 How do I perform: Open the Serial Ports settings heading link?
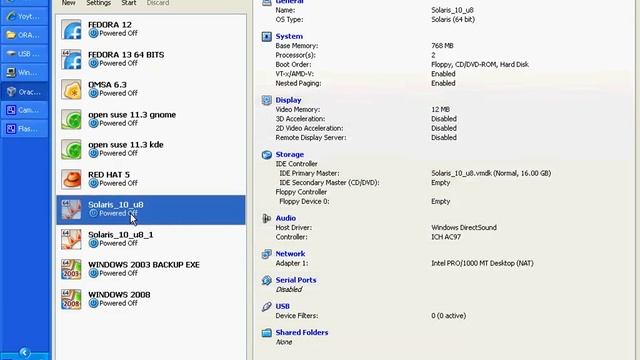[x=296, y=280]
